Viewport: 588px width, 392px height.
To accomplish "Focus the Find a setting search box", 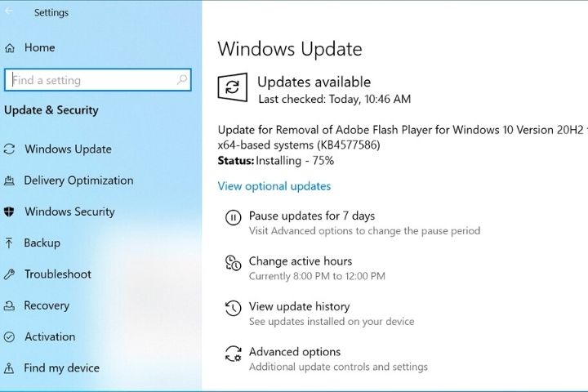I will tap(90, 80).
